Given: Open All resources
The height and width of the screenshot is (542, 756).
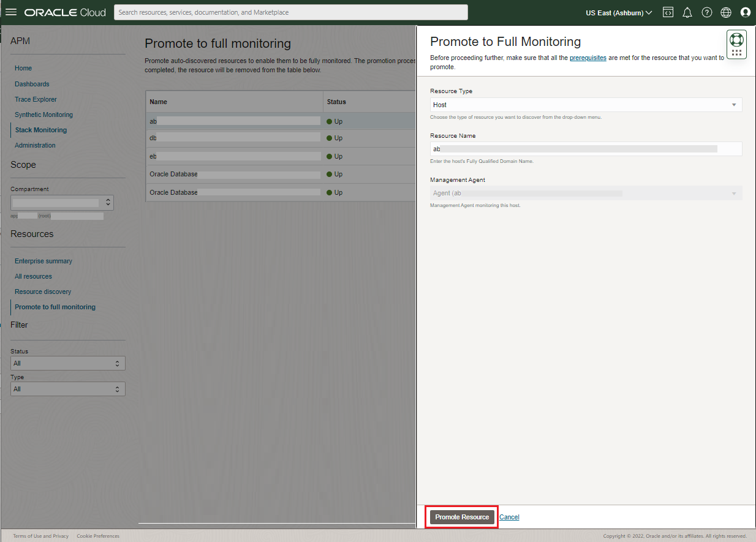Looking at the screenshot, I should [33, 276].
